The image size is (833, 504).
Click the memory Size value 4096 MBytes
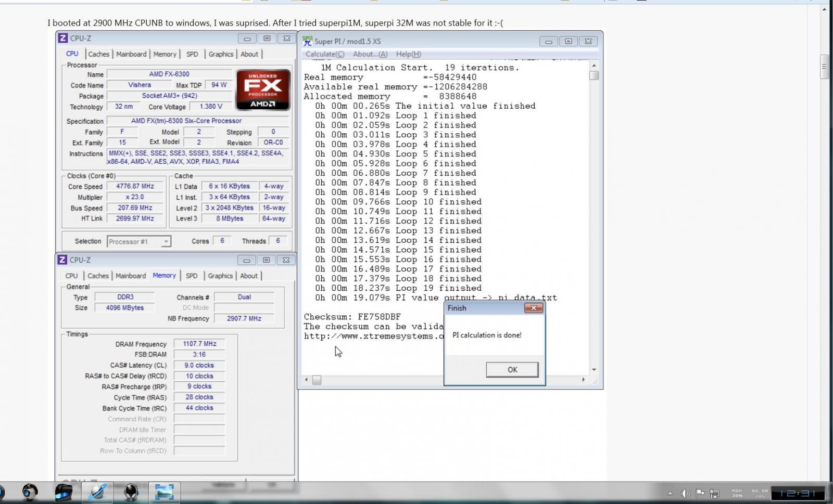point(125,308)
